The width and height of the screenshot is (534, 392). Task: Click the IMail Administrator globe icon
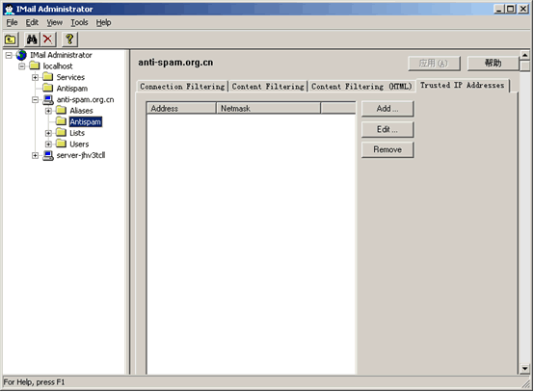point(21,55)
